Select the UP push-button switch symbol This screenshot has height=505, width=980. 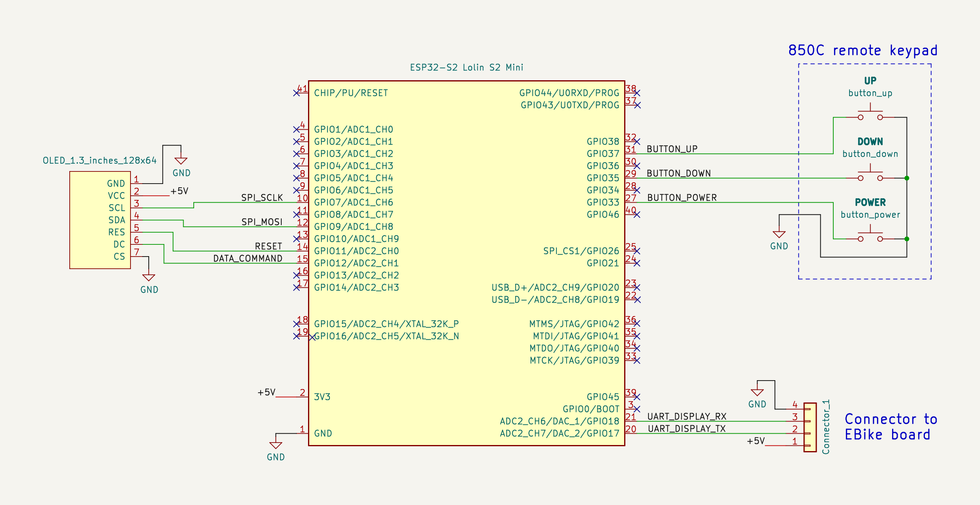click(x=870, y=112)
